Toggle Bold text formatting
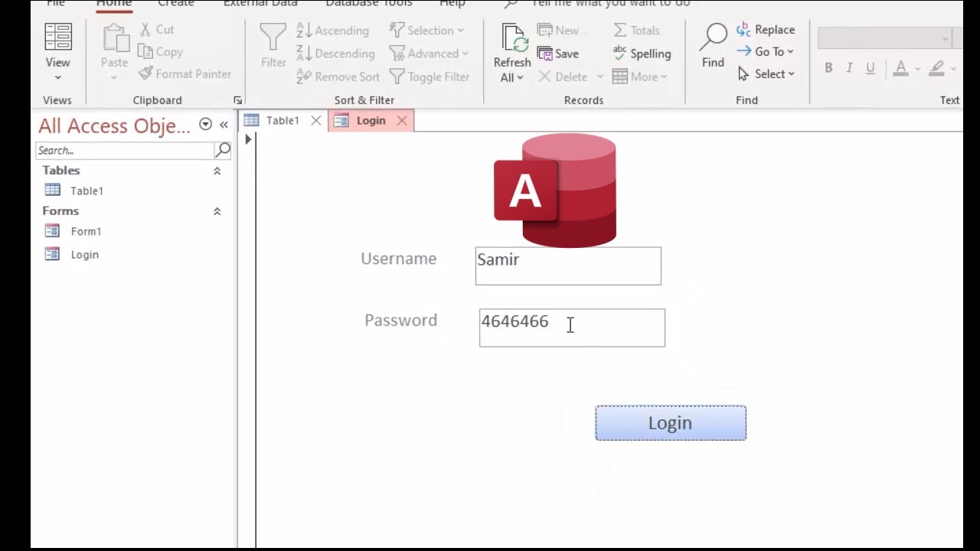980x551 pixels. tap(828, 68)
